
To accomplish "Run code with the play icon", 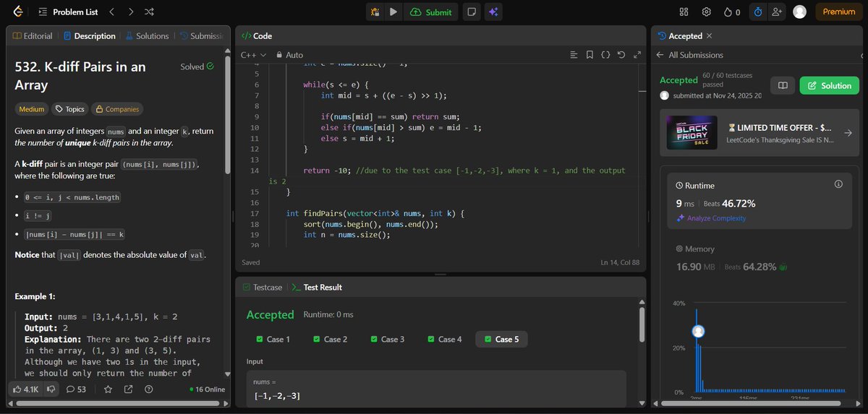I will point(393,12).
